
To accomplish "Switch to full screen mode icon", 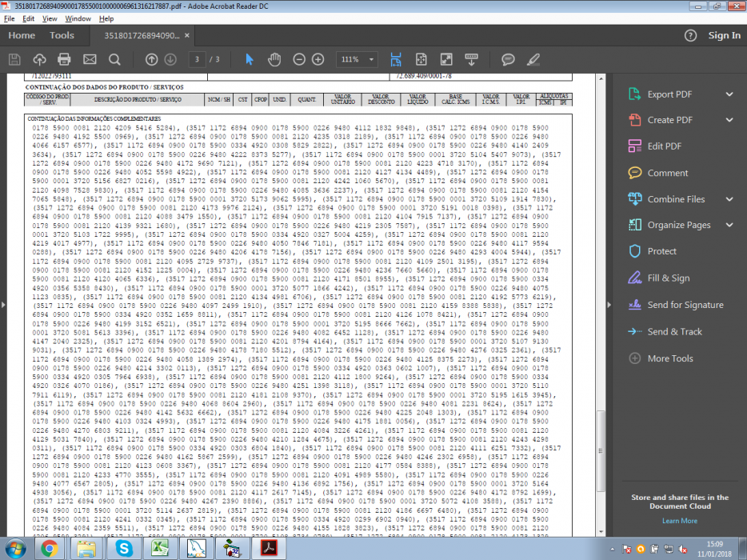I will pos(446,59).
